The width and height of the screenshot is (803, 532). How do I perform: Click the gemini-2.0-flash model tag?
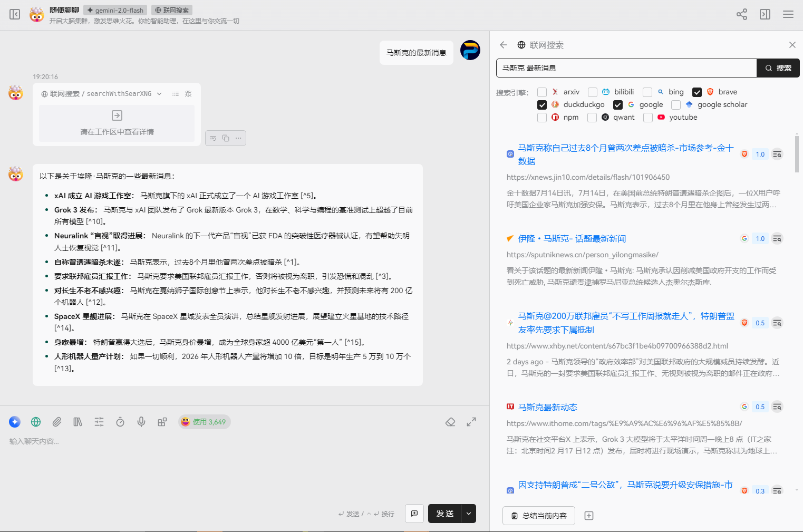pyautogui.click(x=115, y=9)
